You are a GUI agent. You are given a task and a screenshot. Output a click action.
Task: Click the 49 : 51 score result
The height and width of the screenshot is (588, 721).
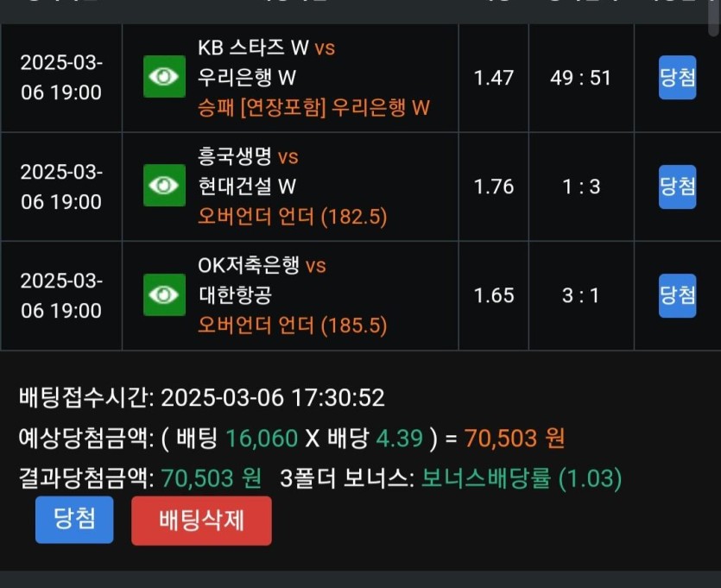click(x=580, y=78)
